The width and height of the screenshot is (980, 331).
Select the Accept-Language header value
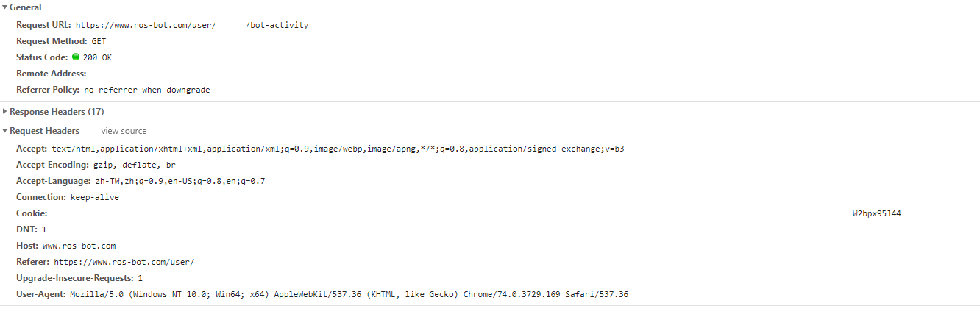click(180, 181)
